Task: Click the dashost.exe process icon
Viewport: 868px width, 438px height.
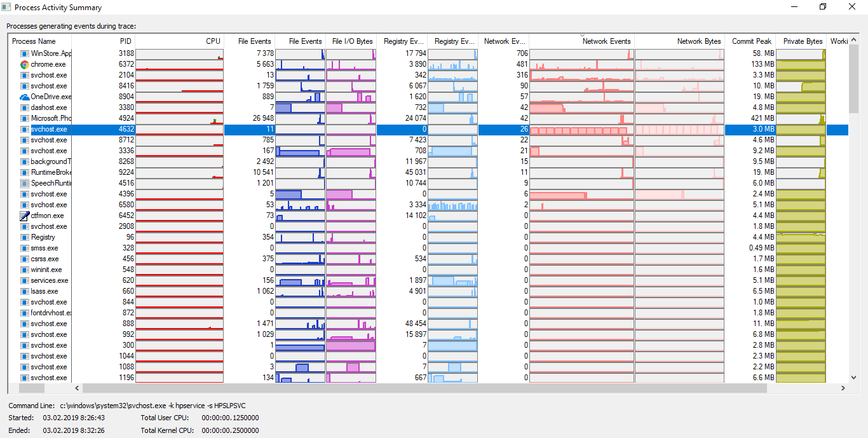Action: (x=25, y=107)
